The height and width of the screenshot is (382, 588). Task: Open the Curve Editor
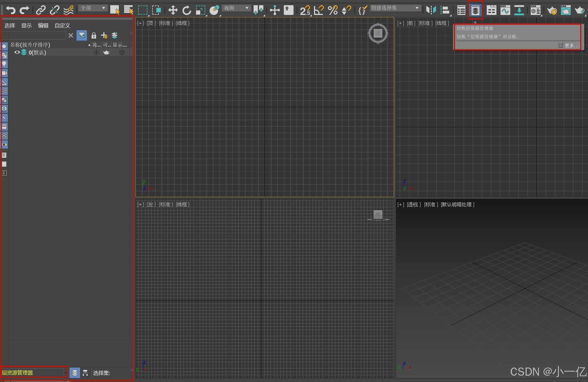pos(505,10)
